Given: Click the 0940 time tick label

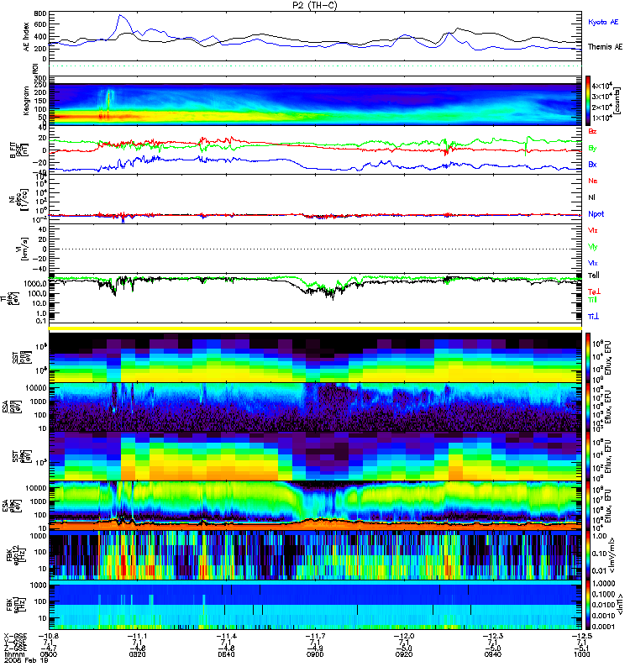Looking at the screenshot, I should tap(492, 654).
